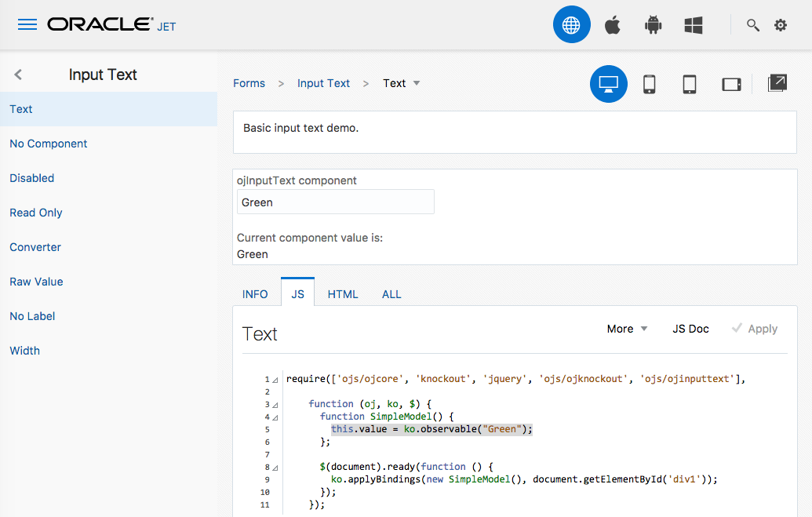812x517 pixels.
Task: Open the JS Doc link
Action: pyautogui.click(x=690, y=329)
